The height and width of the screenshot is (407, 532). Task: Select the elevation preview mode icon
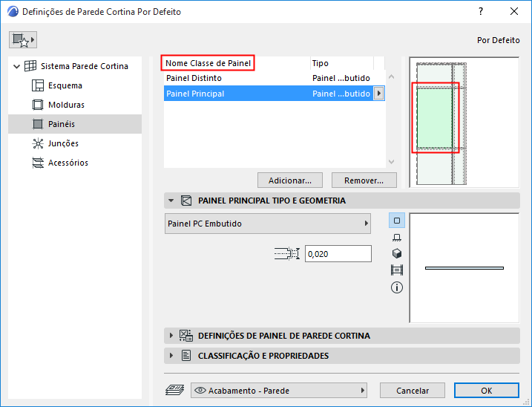pos(397,237)
